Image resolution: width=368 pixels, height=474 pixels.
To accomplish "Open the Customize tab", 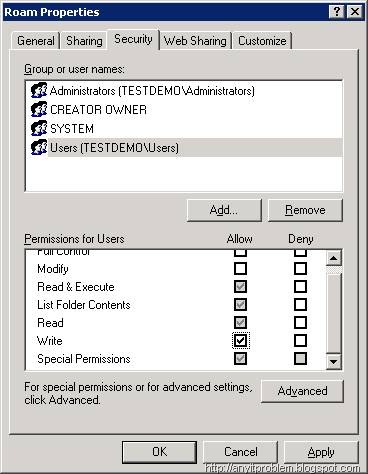I will click(x=262, y=41).
